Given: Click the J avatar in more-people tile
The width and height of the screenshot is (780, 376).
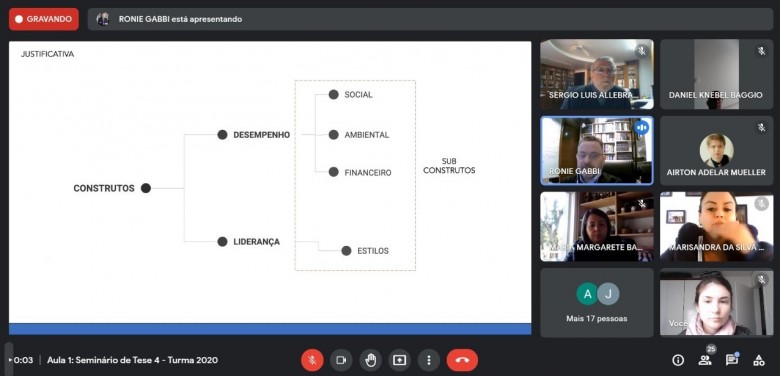Looking at the screenshot, I should [x=608, y=294].
